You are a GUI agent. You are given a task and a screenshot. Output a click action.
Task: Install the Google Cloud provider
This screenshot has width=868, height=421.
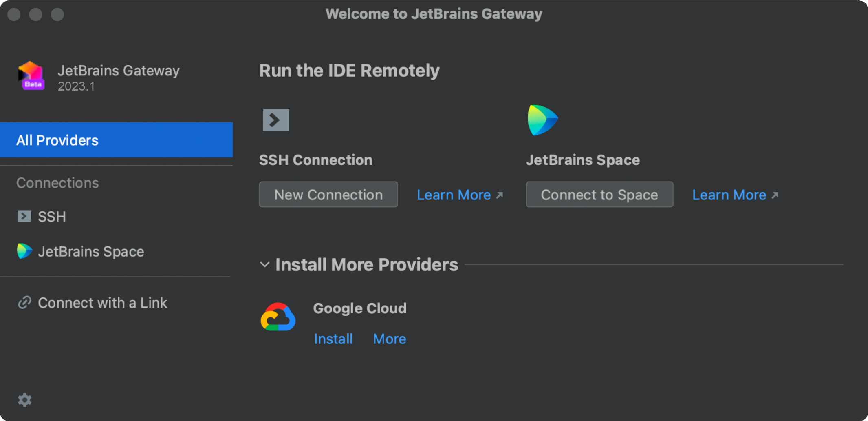coord(333,339)
